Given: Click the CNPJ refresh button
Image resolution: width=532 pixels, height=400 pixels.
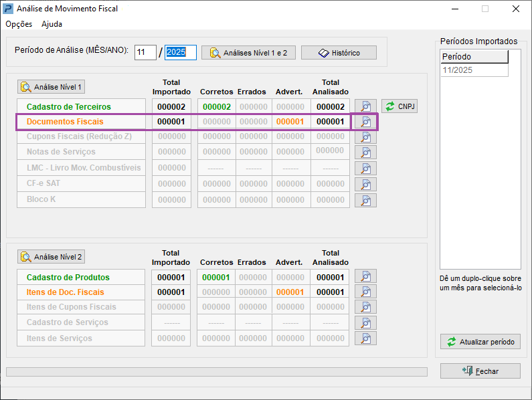Looking at the screenshot, I should (400, 106).
